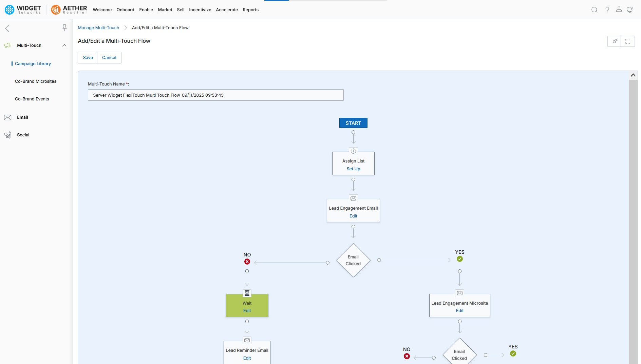Go to Manage Multi-Touch breadcrumb

98,28
